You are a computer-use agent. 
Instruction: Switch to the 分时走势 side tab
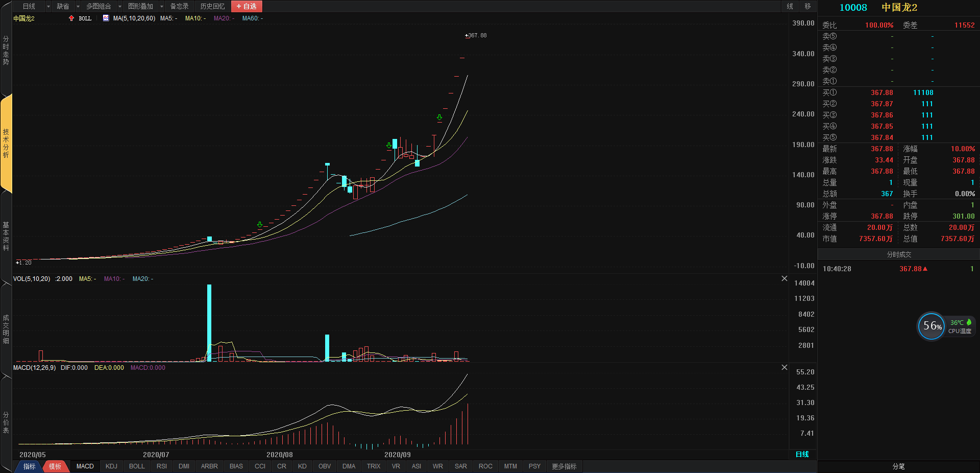pos(6,51)
